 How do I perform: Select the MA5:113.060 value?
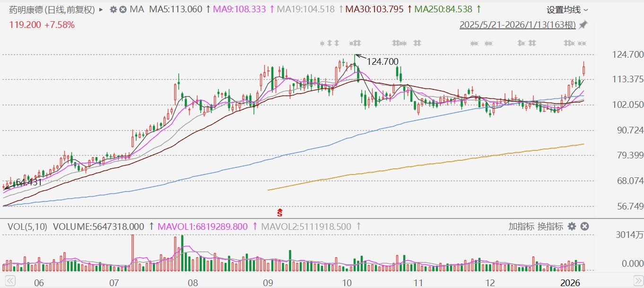(x=176, y=9)
